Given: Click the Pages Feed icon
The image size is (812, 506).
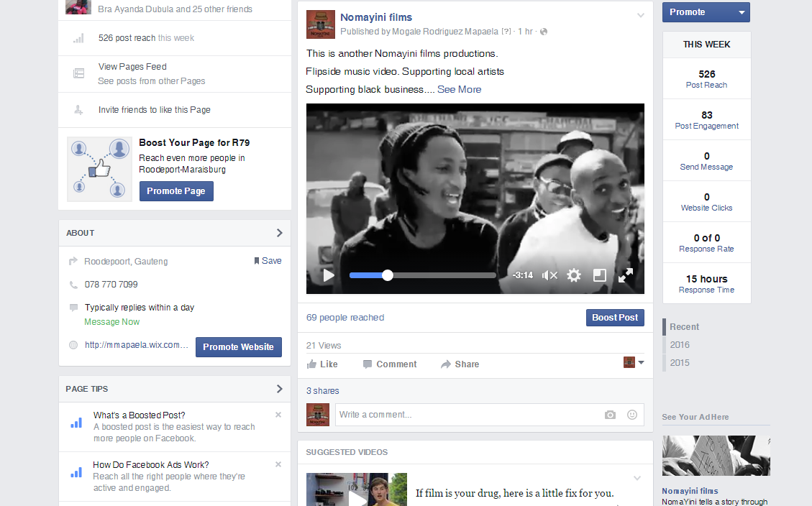Looking at the screenshot, I should pyautogui.click(x=78, y=73).
